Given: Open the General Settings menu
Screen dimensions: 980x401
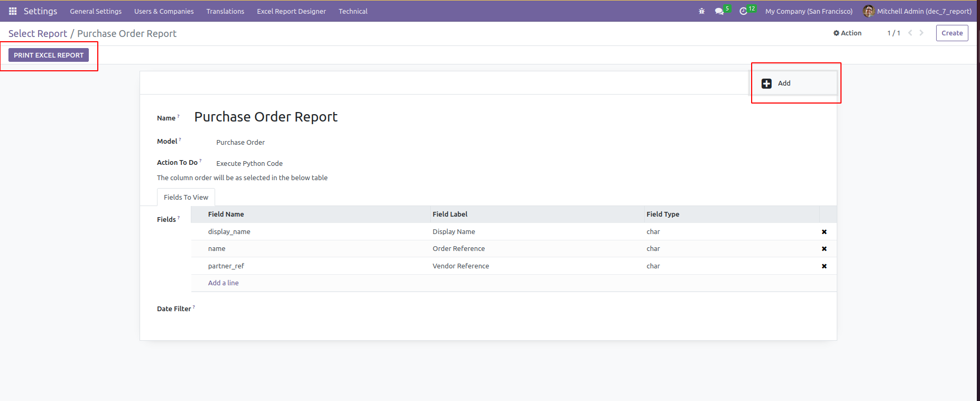Looking at the screenshot, I should [x=96, y=11].
